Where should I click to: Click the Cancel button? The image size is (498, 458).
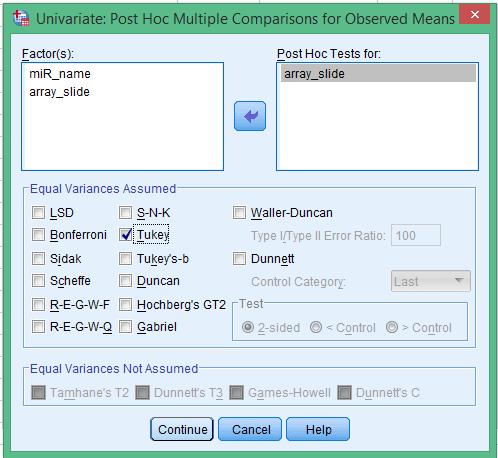click(x=250, y=429)
